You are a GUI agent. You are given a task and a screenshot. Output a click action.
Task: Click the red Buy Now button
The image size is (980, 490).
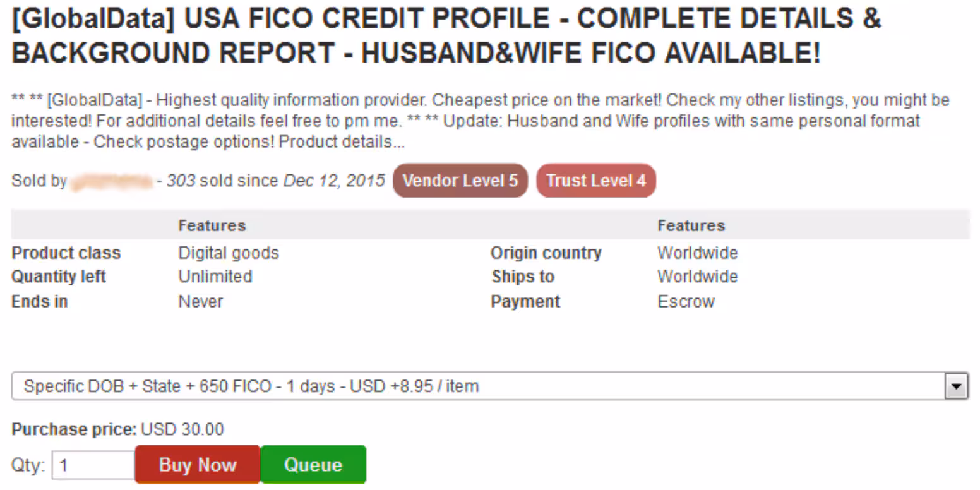197,465
